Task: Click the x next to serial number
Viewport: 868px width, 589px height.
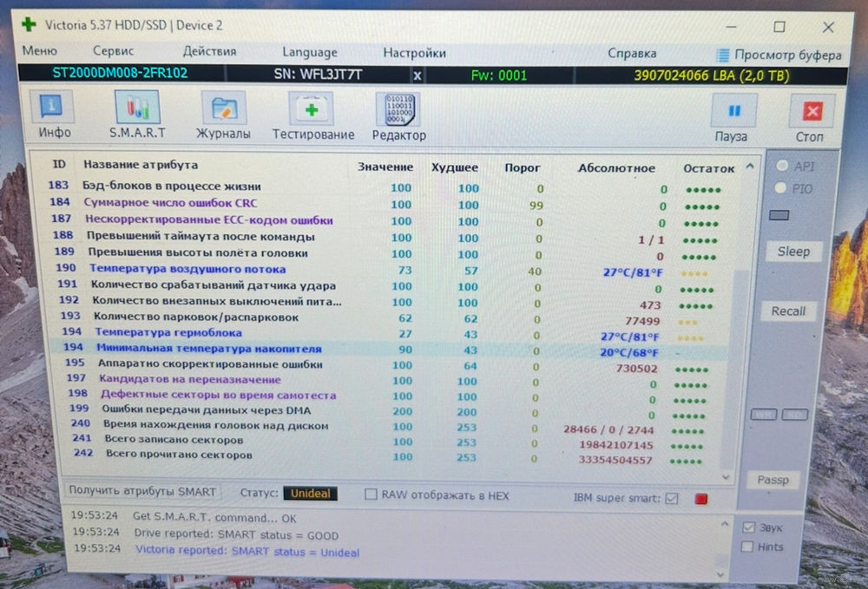Action: 417,75
